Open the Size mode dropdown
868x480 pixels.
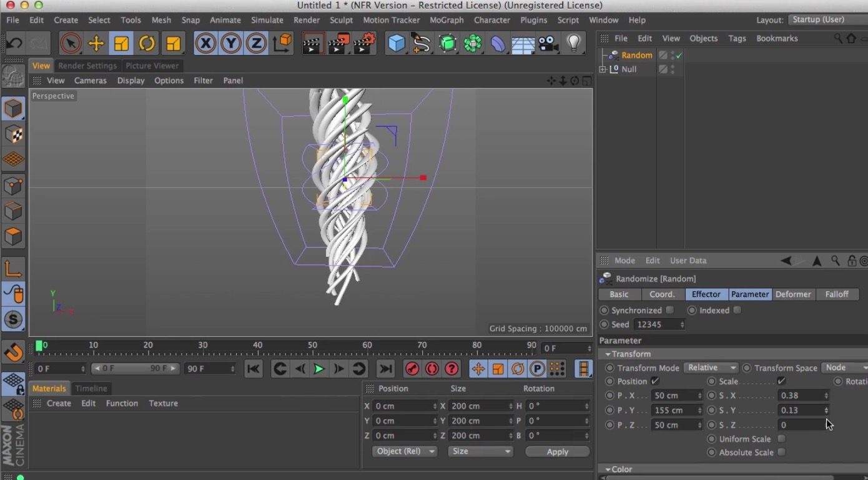480,451
